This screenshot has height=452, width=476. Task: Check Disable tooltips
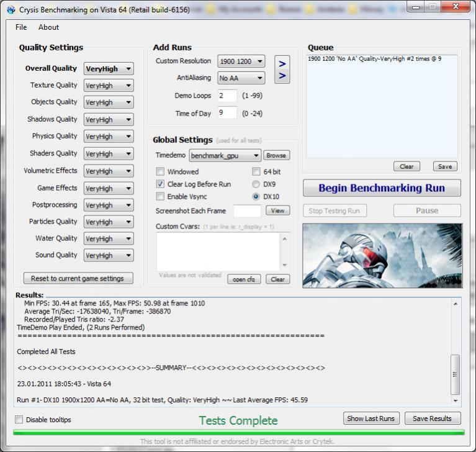pos(19,420)
